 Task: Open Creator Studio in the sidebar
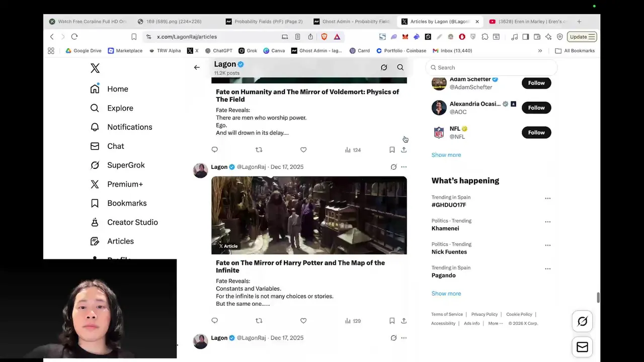point(124,222)
